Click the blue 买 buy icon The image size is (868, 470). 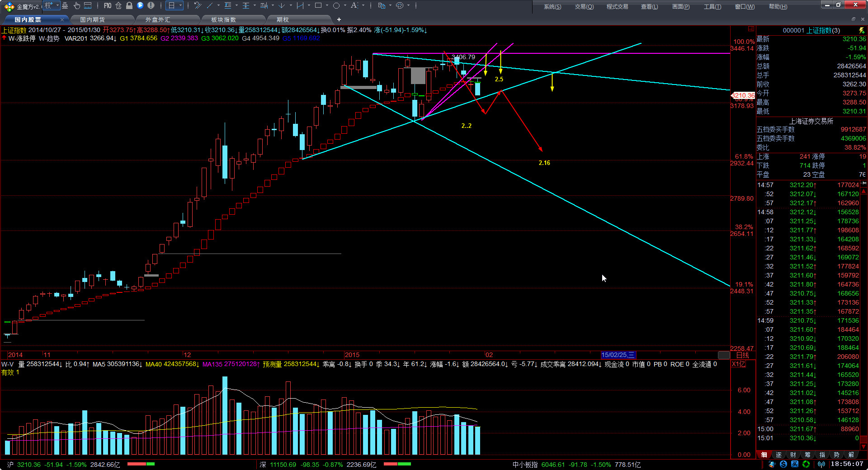click(x=795, y=465)
